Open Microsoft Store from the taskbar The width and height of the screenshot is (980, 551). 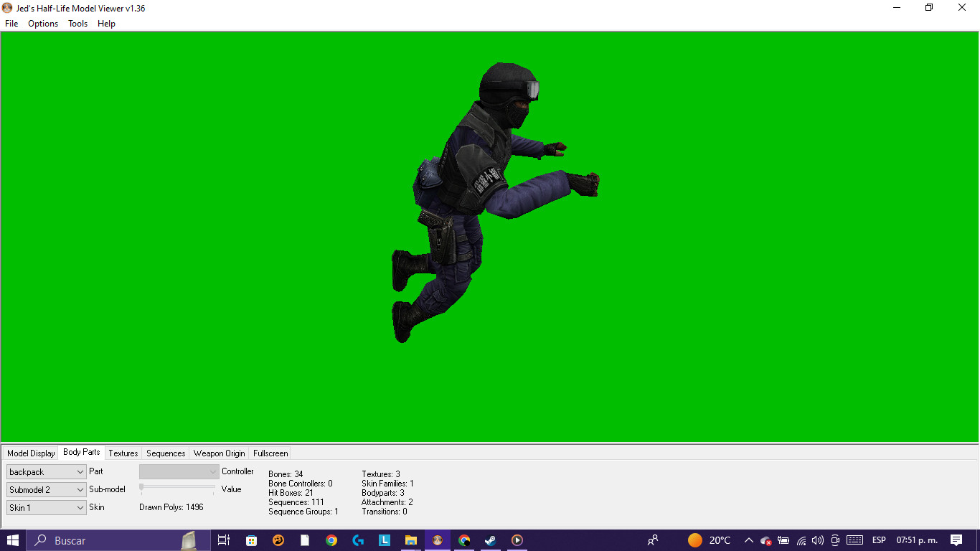tap(251, 540)
